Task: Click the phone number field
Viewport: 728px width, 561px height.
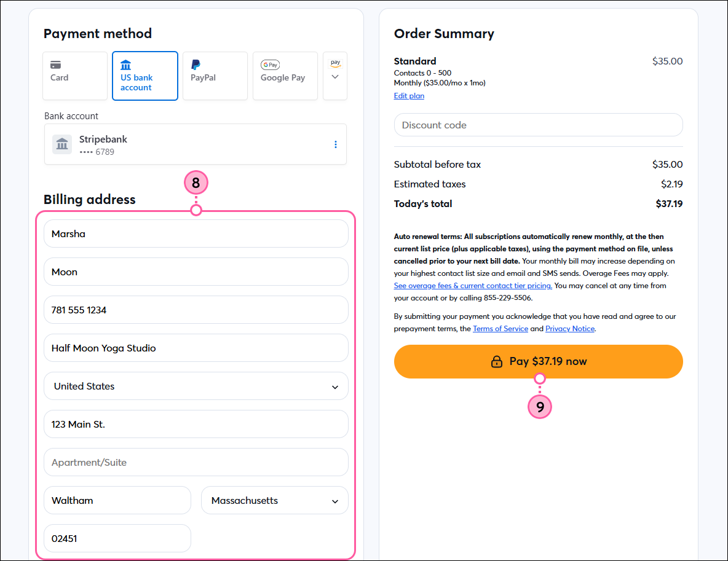Action: [196, 310]
